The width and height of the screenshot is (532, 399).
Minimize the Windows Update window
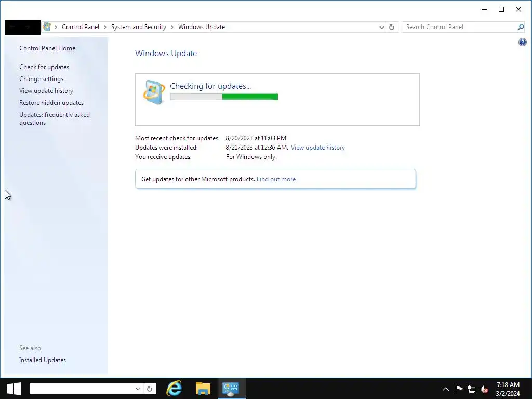(x=484, y=9)
